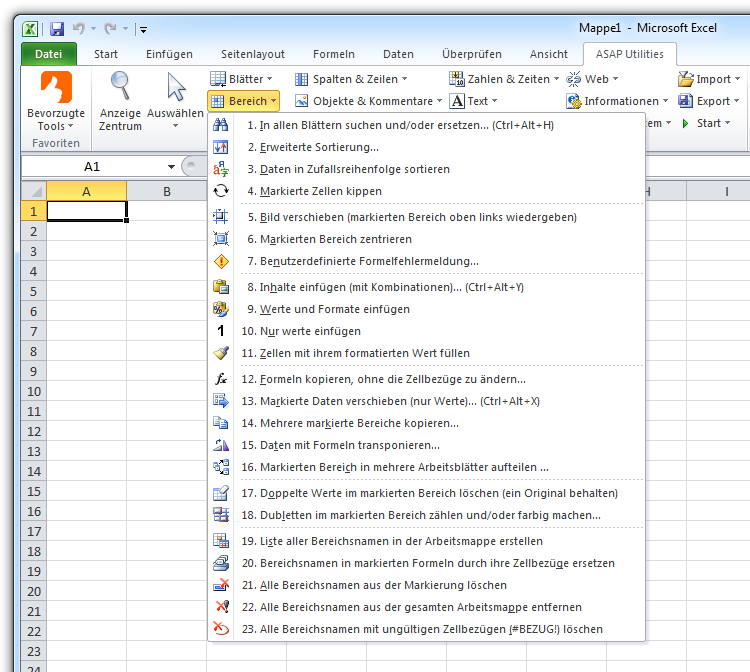Click the delete invalid #BEZUG! names icon
This screenshot has height=672, width=750.
(x=221, y=629)
